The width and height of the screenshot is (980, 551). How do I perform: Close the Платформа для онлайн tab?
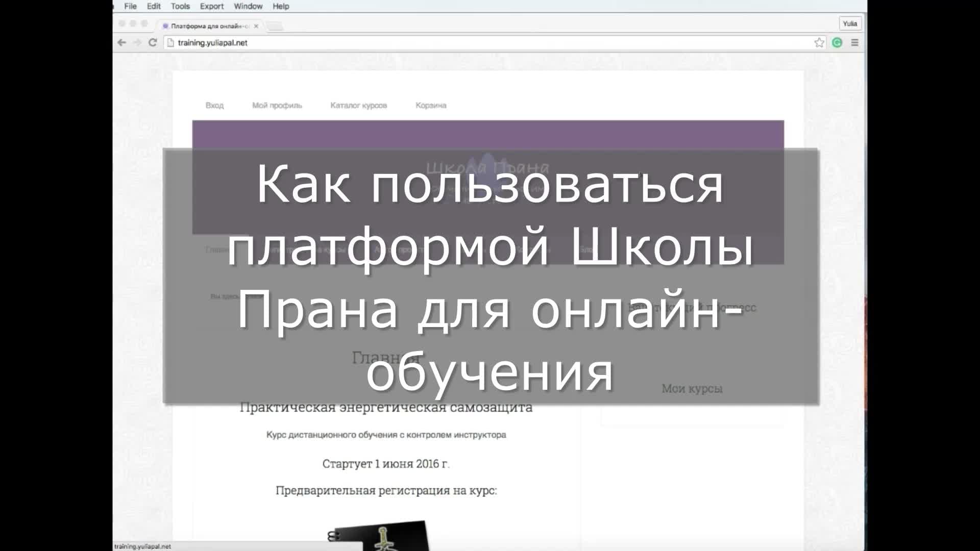tap(256, 26)
